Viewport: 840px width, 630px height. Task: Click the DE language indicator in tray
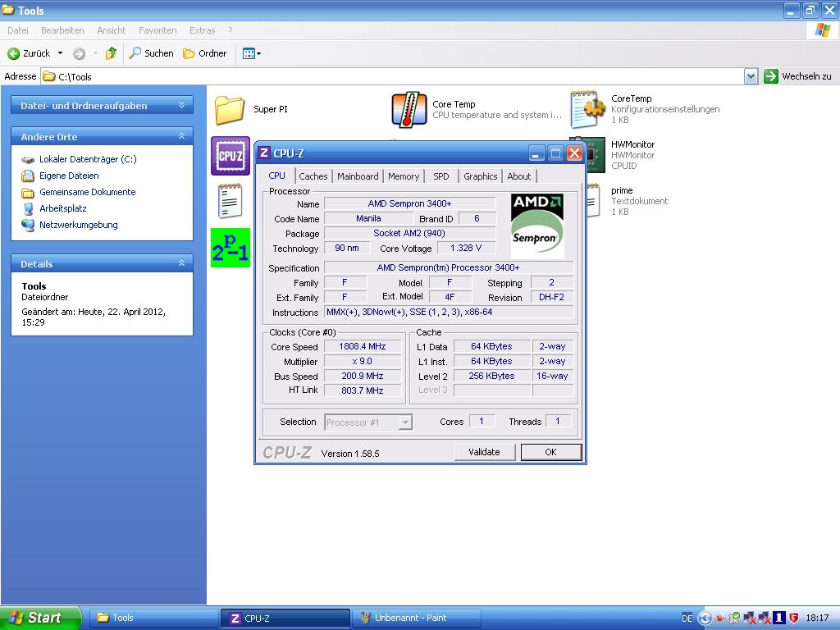[687, 619]
